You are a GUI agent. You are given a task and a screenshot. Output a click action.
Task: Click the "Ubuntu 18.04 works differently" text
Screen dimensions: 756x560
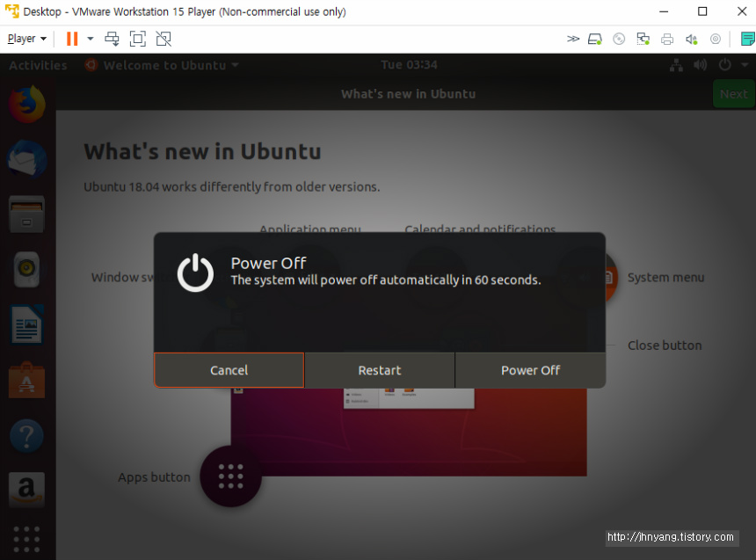point(232,186)
